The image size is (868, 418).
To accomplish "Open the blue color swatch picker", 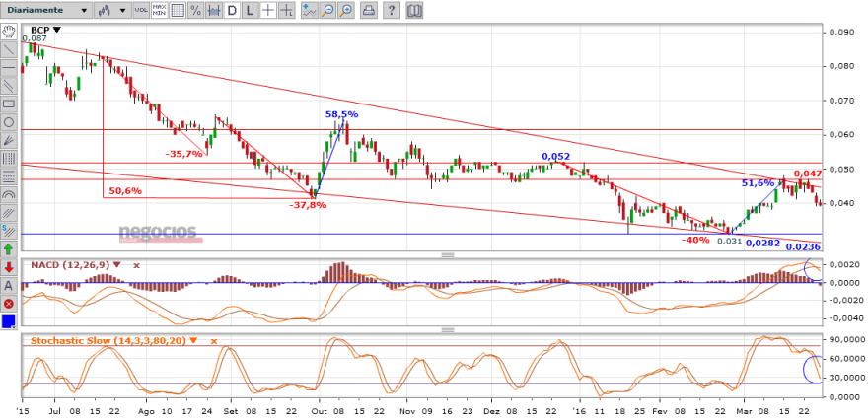I will [x=9, y=321].
